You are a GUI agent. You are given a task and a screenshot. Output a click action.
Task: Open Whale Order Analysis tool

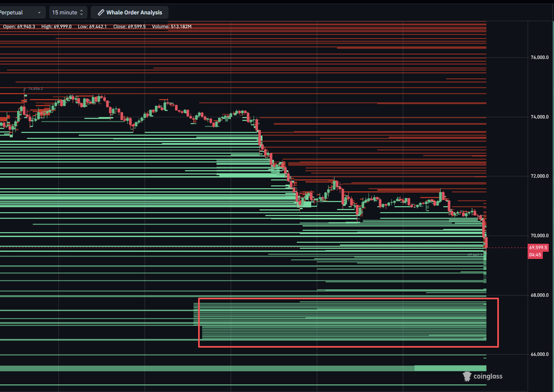pyautogui.click(x=130, y=12)
